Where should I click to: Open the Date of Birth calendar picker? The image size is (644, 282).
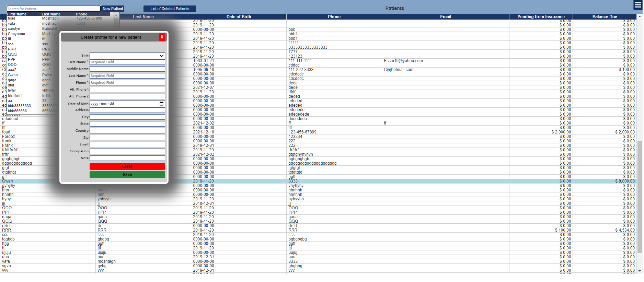(x=161, y=104)
